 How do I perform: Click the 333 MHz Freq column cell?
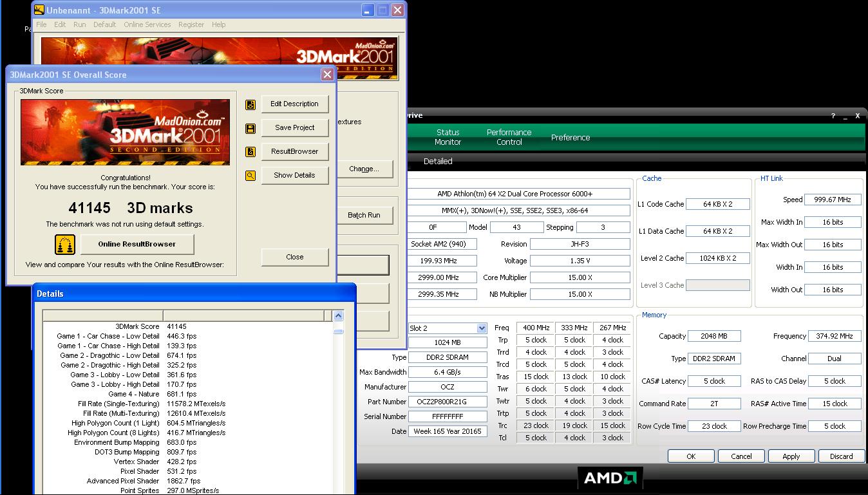tap(574, 328)
